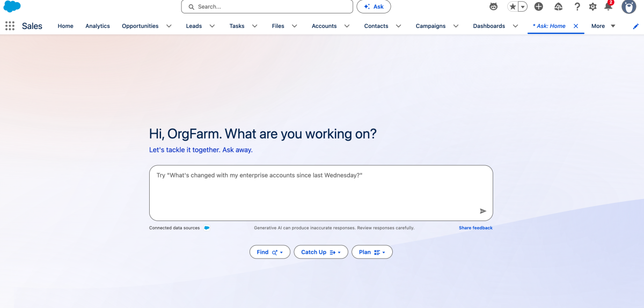Screen dimensions: 644x308
Task: Expand the Files tab chevron menu
Action: pyautogui.click(x=294, y=26)
